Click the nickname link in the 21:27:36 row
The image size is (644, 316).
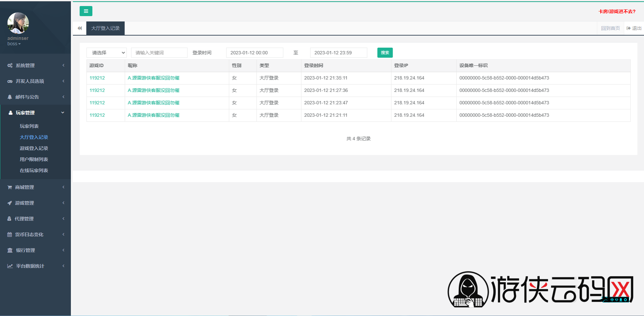pos(154,90)
